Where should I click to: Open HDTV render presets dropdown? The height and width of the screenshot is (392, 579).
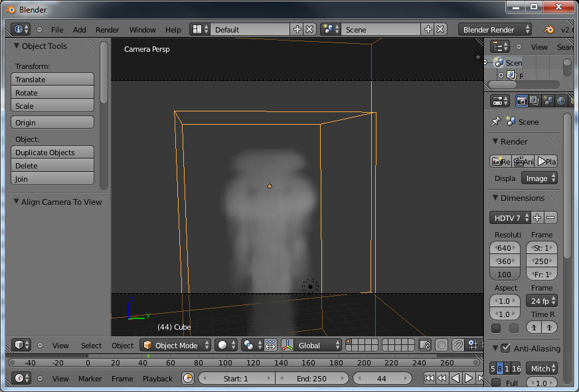pyautogui.click(x=511, y=218)
